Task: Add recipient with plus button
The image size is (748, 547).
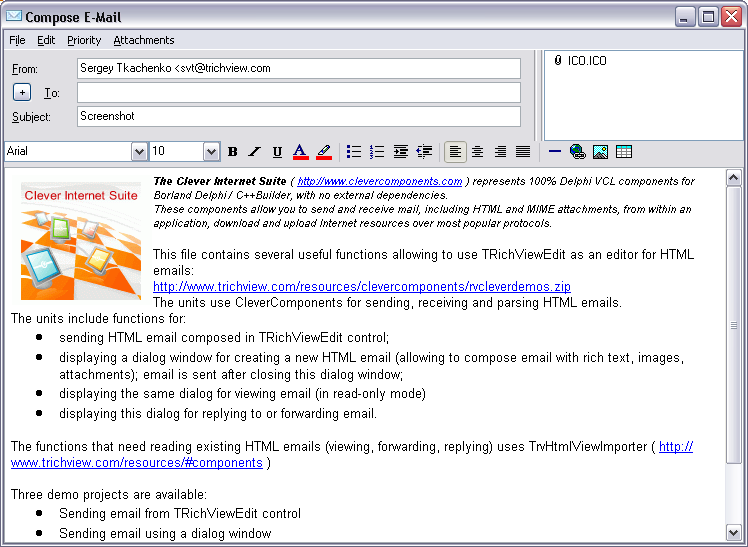Action: point(22,92)
